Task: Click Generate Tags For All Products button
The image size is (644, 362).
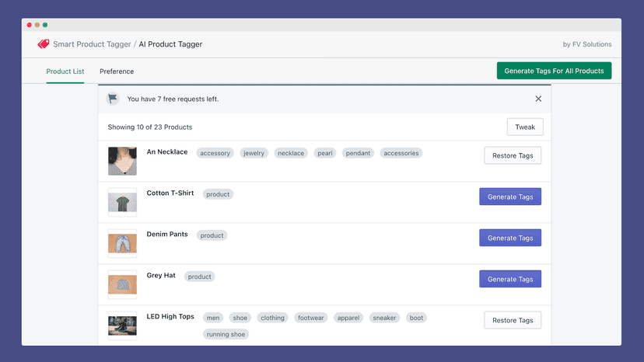Action: 554,71
